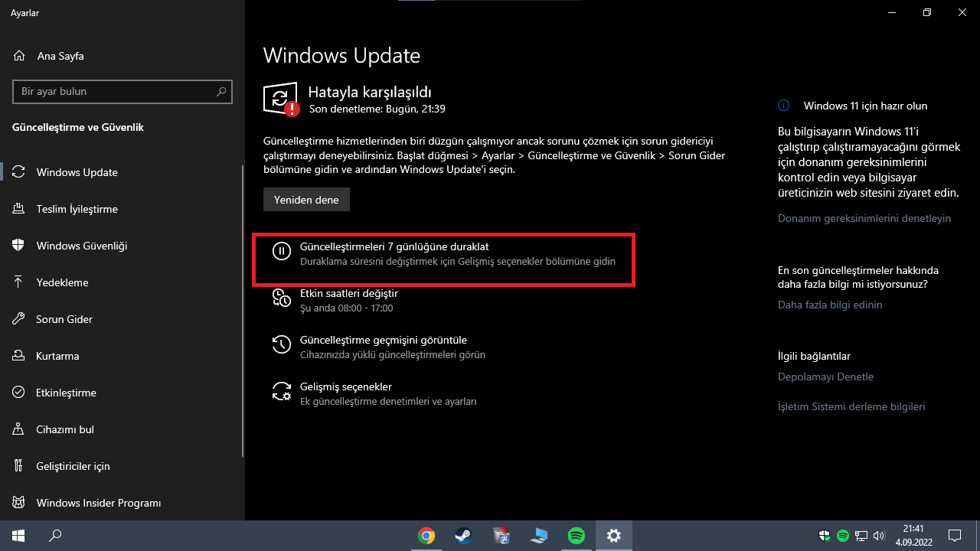Open the Windows Start menu

coord(18,536)
